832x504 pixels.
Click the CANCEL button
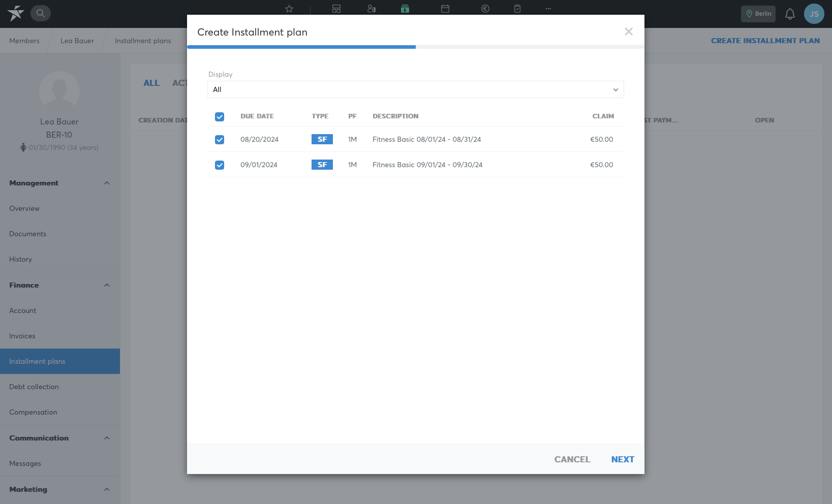coord(572,459)
